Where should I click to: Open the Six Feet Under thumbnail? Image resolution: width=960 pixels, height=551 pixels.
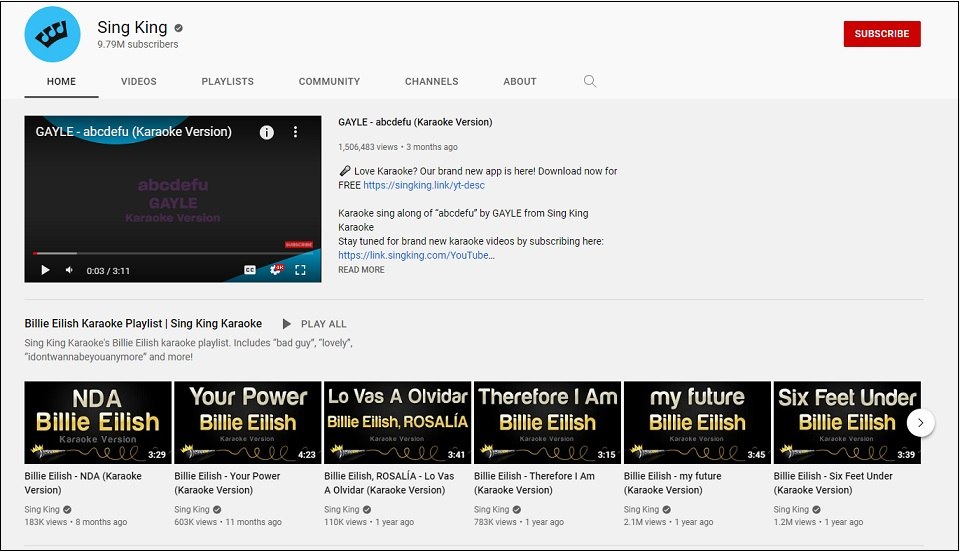[x=847, y=422]
